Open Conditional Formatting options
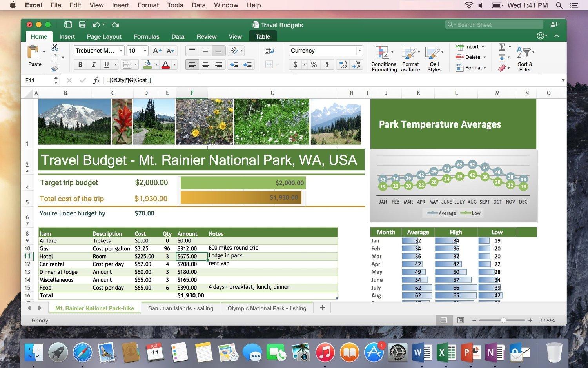Image resolution: width=588 pixels, height=368 pixels. pos(384,58)
